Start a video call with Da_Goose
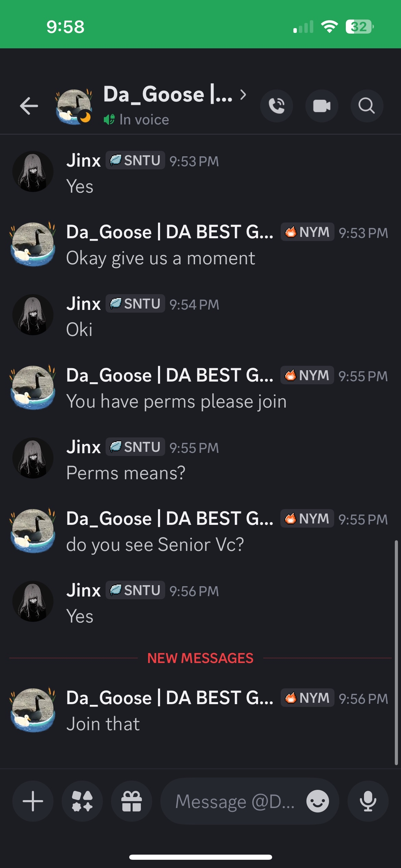The image size is (401, 868). point(321,106)
